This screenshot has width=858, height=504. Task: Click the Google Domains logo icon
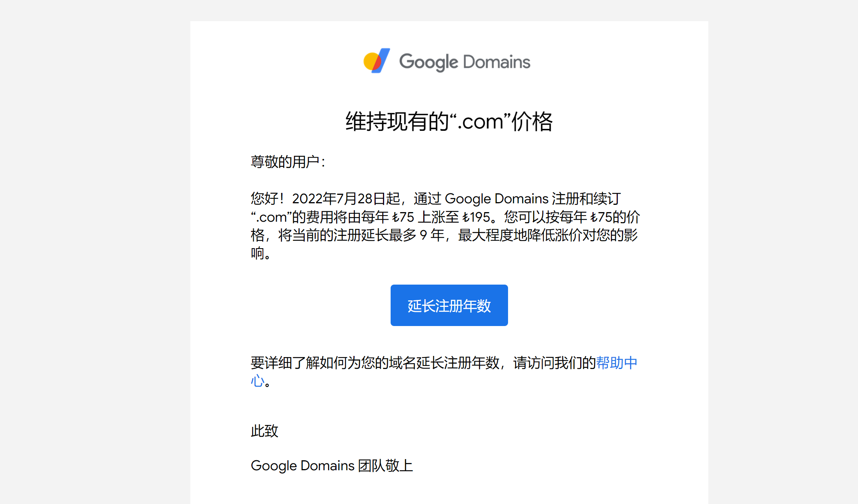[x=376, y=61]
